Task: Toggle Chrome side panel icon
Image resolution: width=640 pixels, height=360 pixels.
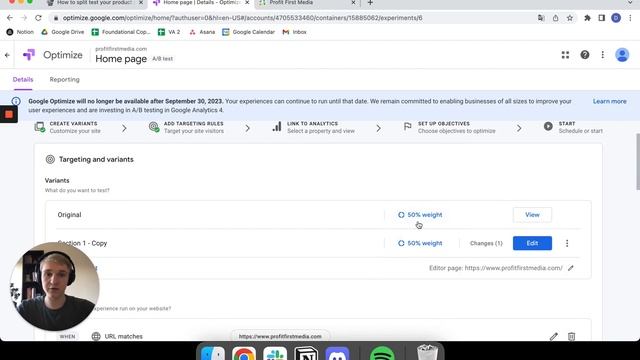Action: point(602,18)
